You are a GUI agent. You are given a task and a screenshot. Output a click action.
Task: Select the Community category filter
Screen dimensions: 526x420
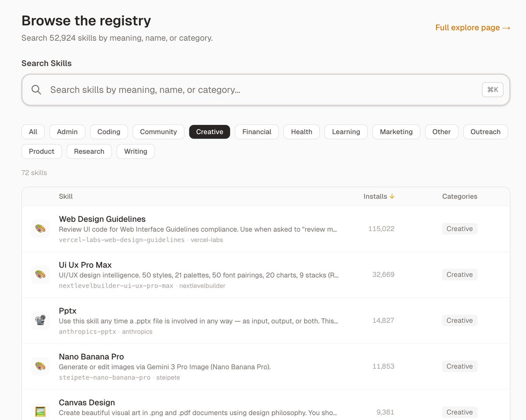coord(158,132)
